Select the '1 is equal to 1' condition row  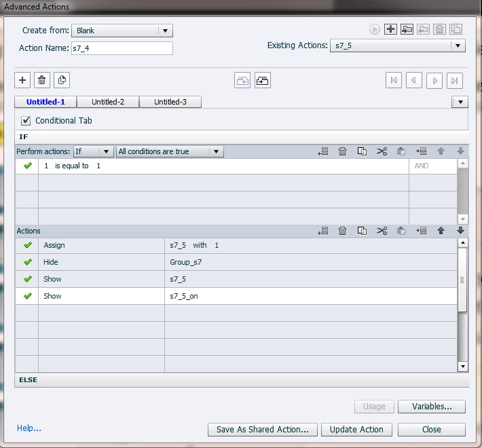tap(236, 166)
